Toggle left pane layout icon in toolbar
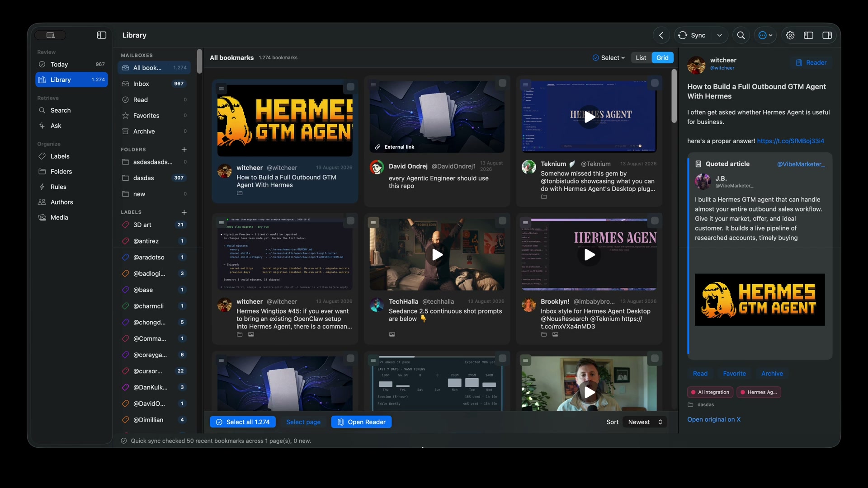This screenshot has height=488, width=868. [x=808, y=35]
